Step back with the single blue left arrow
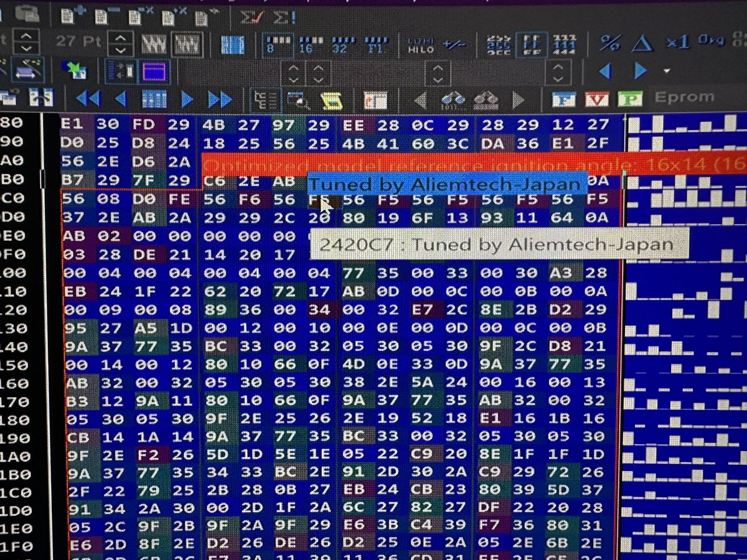 [121, 98]
